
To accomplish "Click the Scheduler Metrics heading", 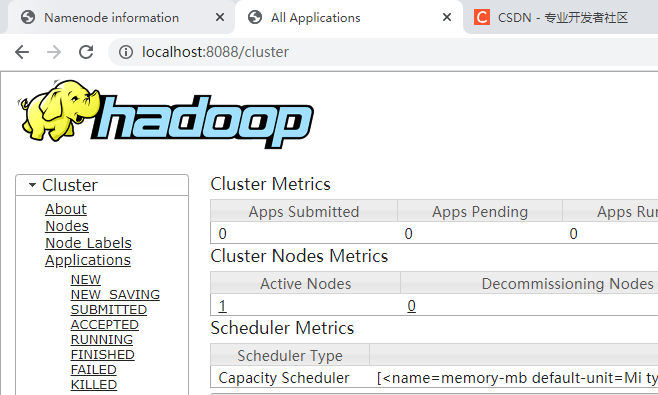I will pos(282,328).
